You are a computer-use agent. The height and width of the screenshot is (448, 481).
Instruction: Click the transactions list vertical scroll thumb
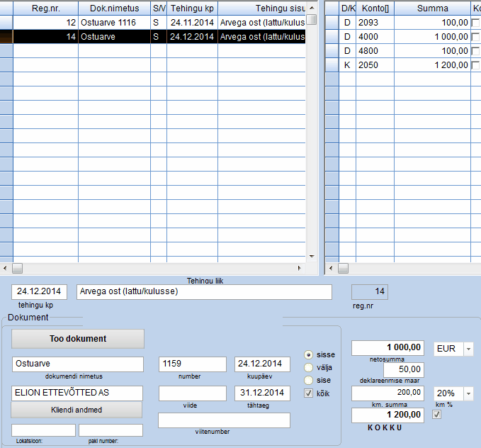(x=312, y=19)
